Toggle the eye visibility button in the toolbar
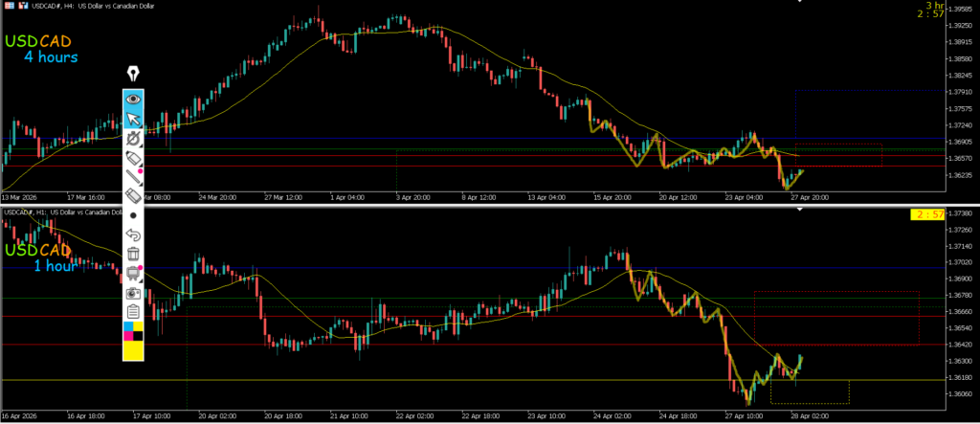This screenshot has height=424, width=980. tap(133, 99)
